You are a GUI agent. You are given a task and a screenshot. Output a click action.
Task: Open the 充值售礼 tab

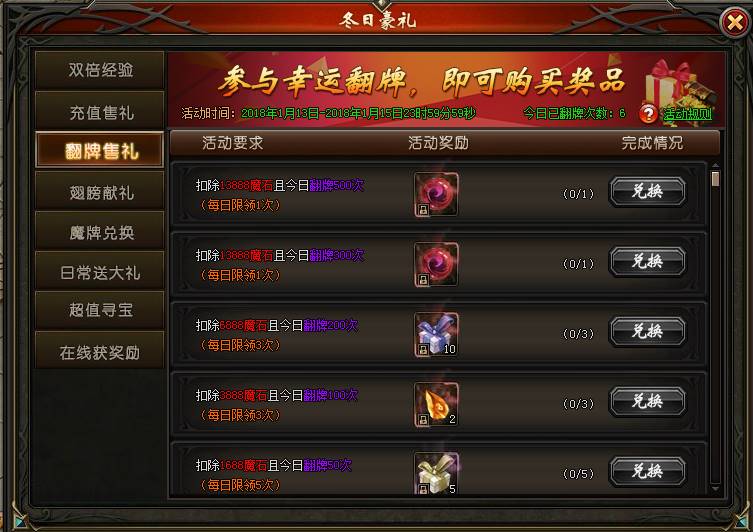click(x=100, y=112)
